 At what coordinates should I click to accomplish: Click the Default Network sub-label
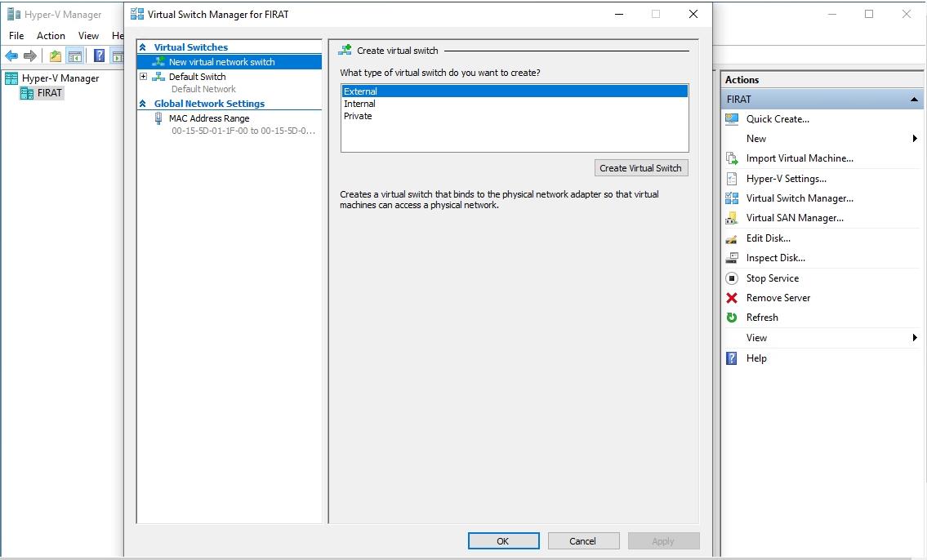[x=203, y=89]
